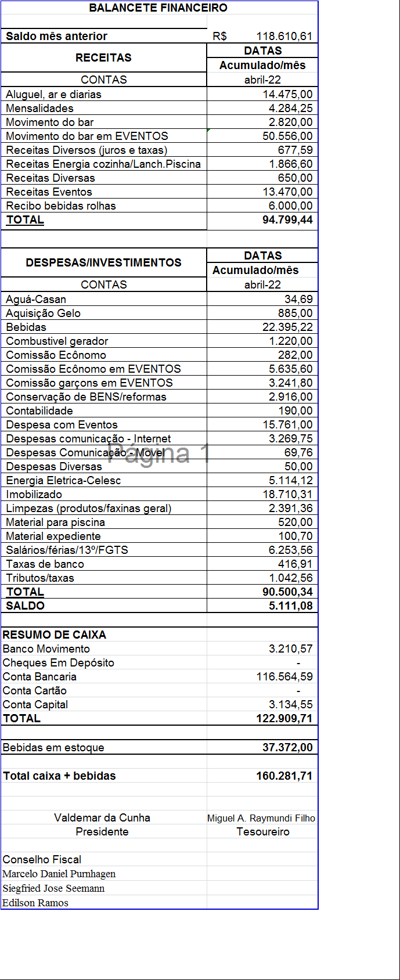400x980 pixels.
Task: Select the SALDO value 5.111,08
Action: (x=290, y=606)
